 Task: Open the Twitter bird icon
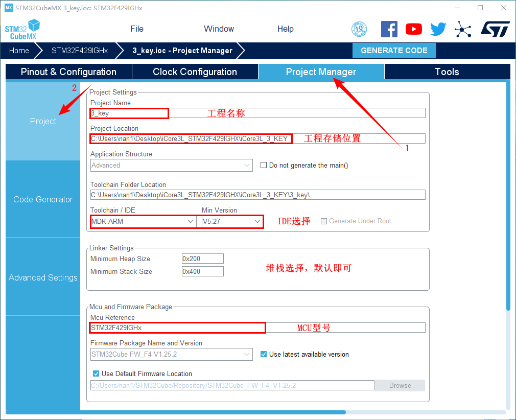pyautogui.click(x=438, y=29)
